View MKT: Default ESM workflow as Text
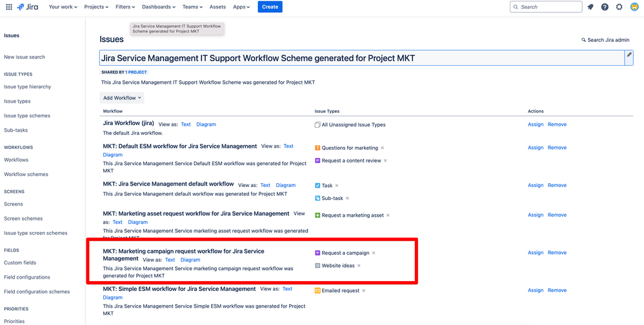This screenshot has width=644, height=325. click(x=288, y=146)
